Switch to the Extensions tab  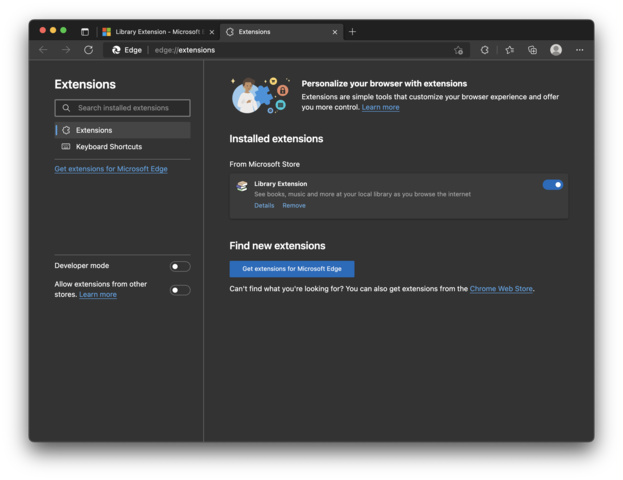click(281, 32)
